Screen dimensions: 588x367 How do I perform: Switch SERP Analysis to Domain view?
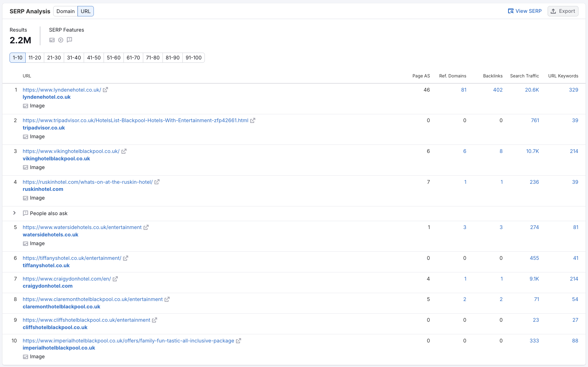[65, 11]
